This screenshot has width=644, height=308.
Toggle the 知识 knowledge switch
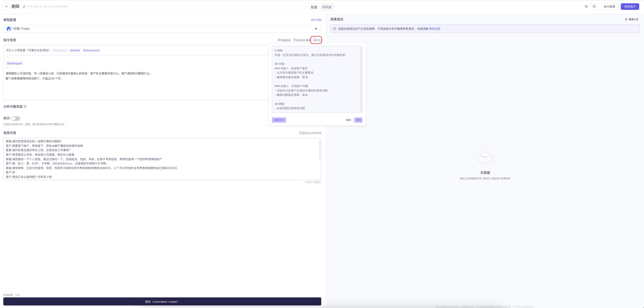tap(16, 119)
